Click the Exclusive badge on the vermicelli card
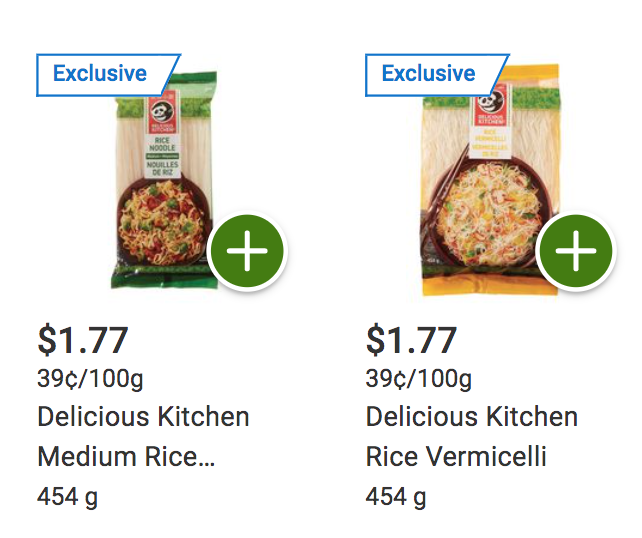Image resolution: width=642 pixels, height=538 pixels. tap(437, 75)
